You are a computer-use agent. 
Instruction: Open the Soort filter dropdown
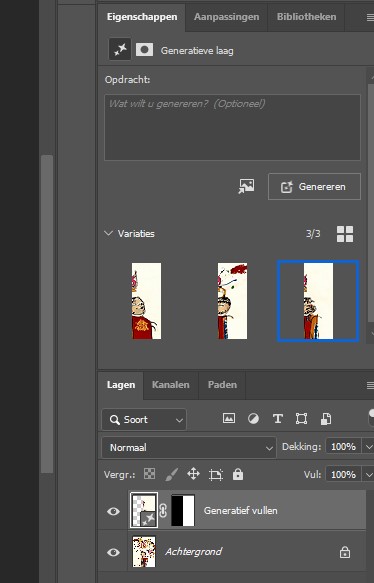144,419
